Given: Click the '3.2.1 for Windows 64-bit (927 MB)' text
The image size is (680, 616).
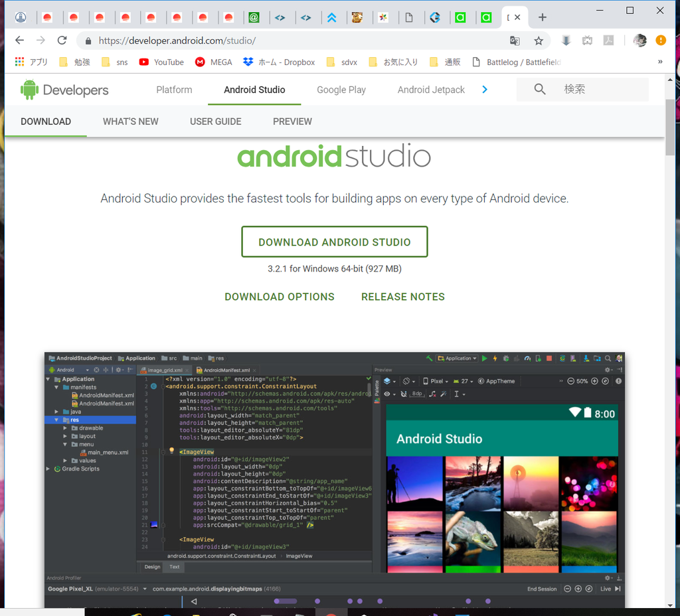Looking at the screenshot, I should click(x=335, y=269).
